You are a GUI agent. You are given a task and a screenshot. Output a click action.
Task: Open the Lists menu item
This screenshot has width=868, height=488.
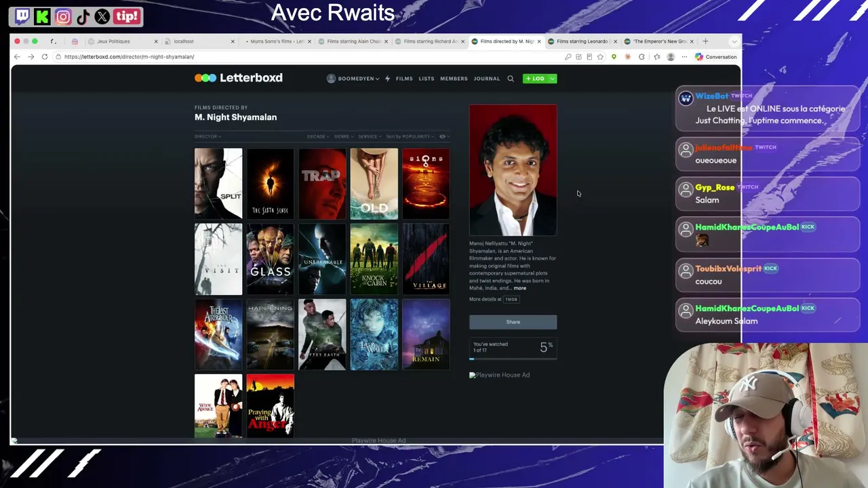pyautogui.click(x=427, y=79)
